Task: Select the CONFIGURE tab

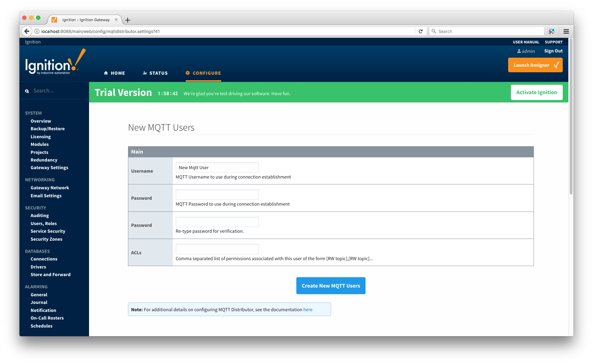Action: [x=203, y=73]
